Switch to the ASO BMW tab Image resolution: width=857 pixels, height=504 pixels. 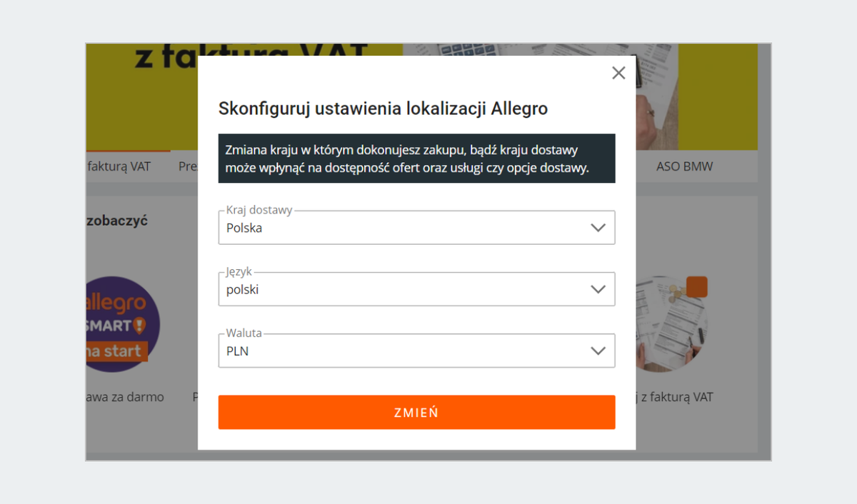pyautogui.click(x=684, y=167)
